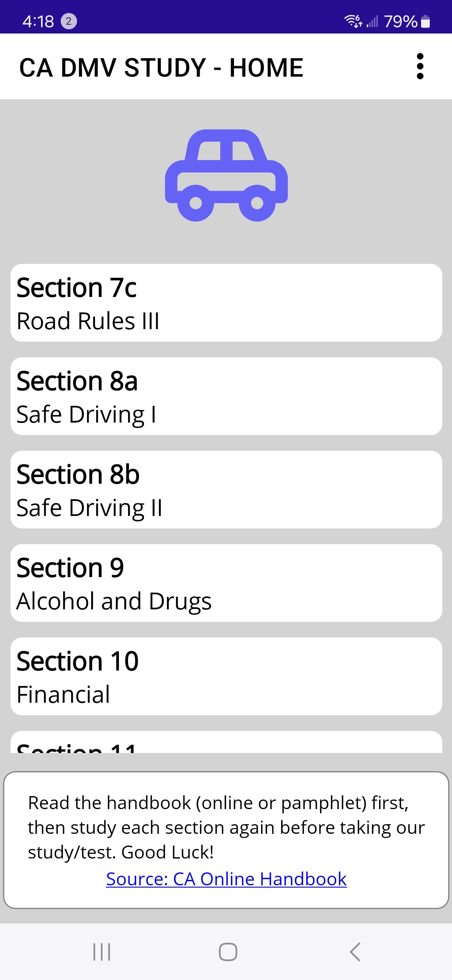The width and height of the screenshot is (452, 980).
Task: Tap the 4:18 clock in status bar
Action: point(38,21)
